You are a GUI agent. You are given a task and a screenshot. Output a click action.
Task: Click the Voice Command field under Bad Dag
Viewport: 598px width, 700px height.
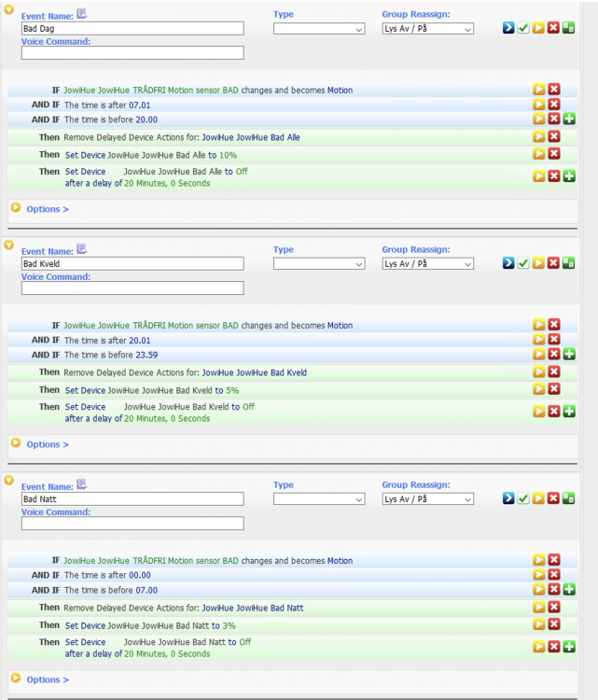[x=132, y=53]
